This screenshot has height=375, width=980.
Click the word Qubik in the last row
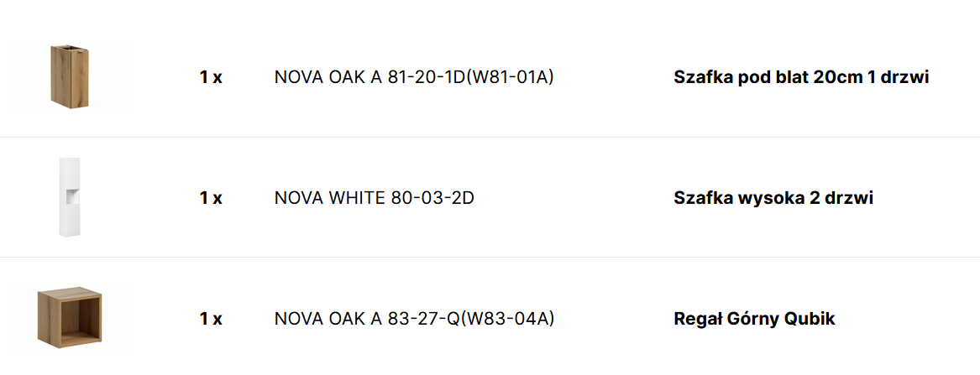[809, 319]
